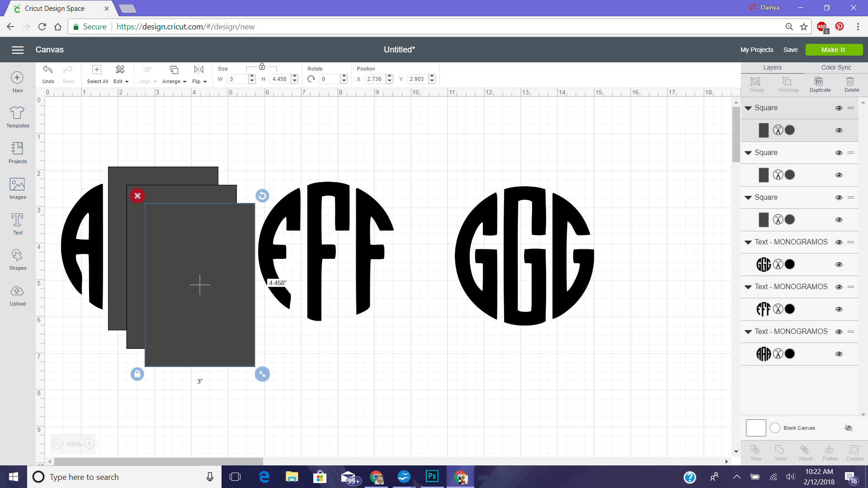Group the selected layers
This screenshot has width=868, height=488.
coord(756,84)
